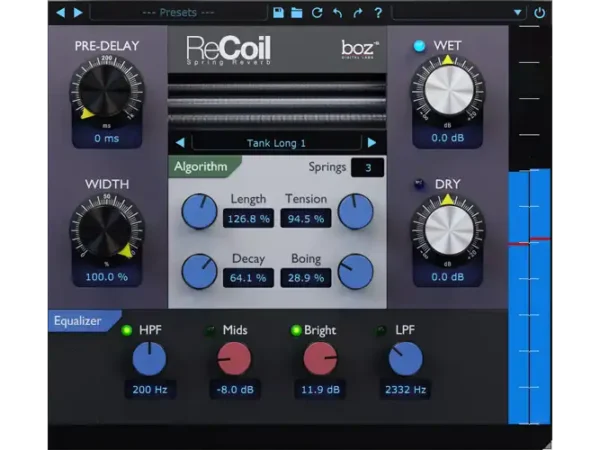
Task: Toggle the WET enable LED
Action: 419,46
